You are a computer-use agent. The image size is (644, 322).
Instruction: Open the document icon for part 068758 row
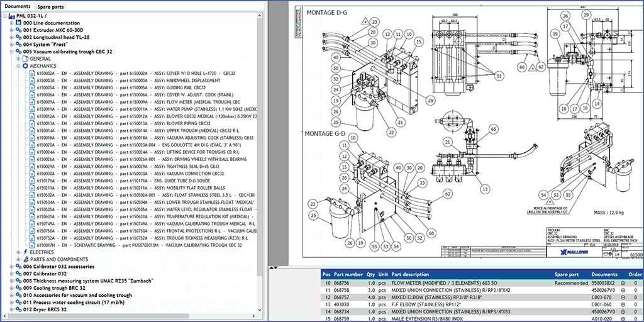(623, 291)
